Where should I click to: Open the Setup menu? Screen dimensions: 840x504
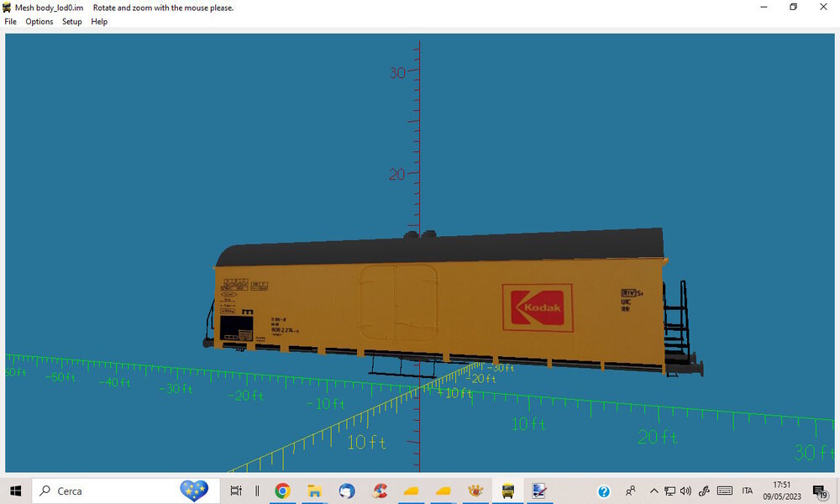(x=71, y=22)
